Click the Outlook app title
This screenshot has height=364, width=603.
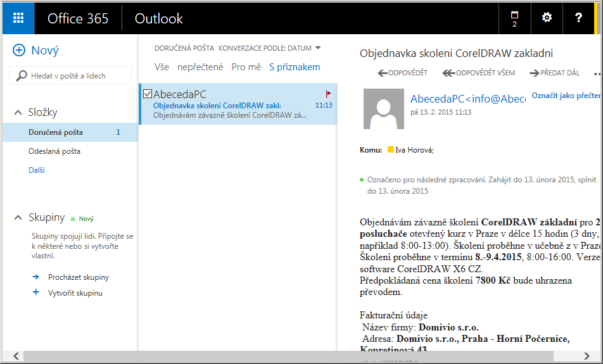[159, 18]
